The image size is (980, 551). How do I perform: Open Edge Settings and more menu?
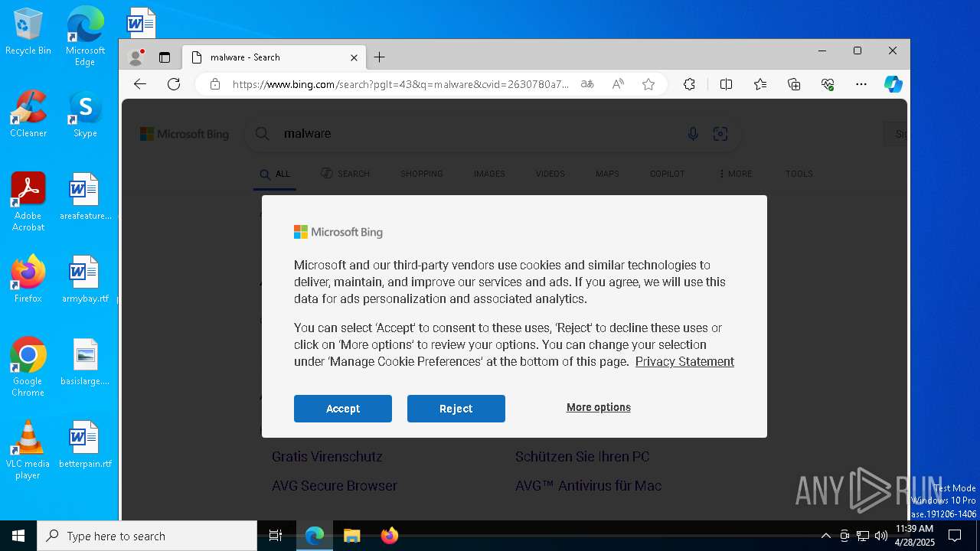(861, 84)
